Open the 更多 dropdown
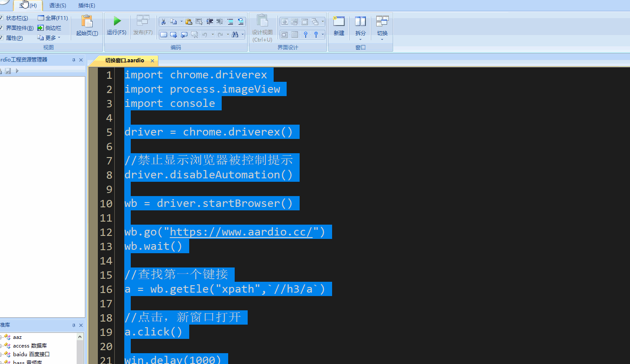Screen dimensions: 630x364 49,38
